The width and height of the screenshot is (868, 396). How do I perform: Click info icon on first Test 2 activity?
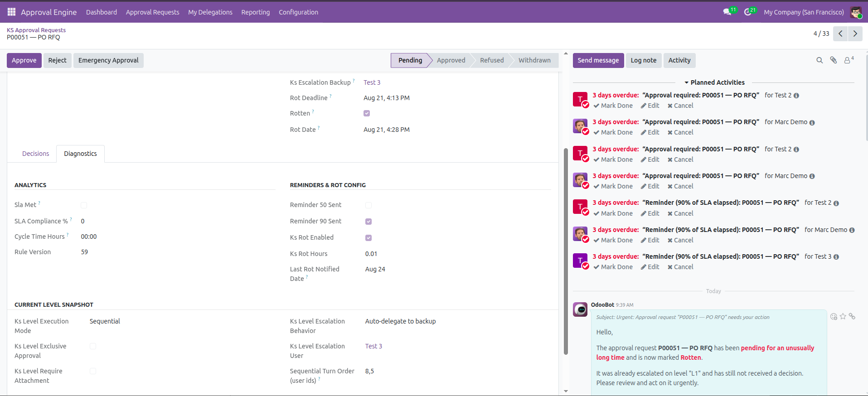(x=796, y=96)
